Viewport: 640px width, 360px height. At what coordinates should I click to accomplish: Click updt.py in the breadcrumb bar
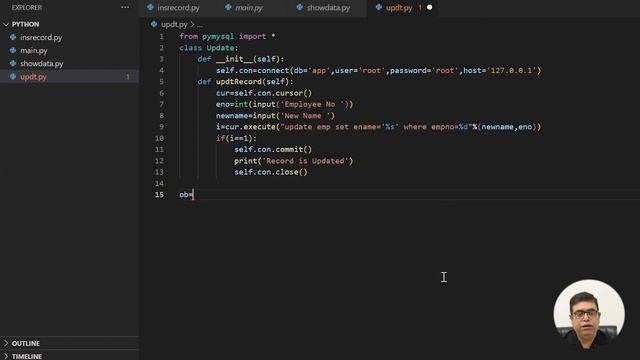(174, 24)
